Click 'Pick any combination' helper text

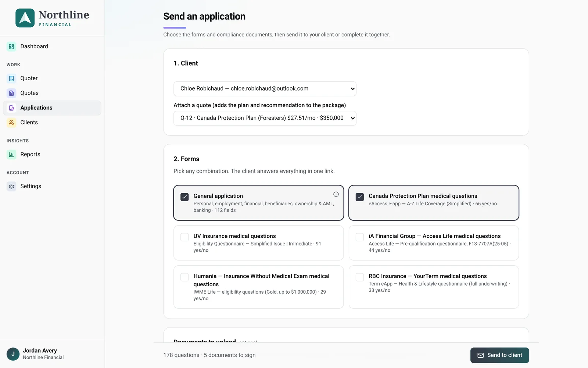254,171
